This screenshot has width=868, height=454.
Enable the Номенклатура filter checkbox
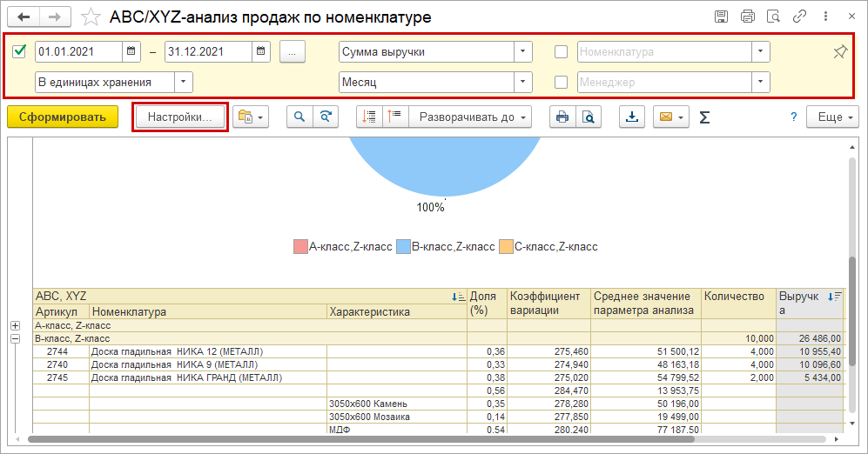(x=561, y=51)
